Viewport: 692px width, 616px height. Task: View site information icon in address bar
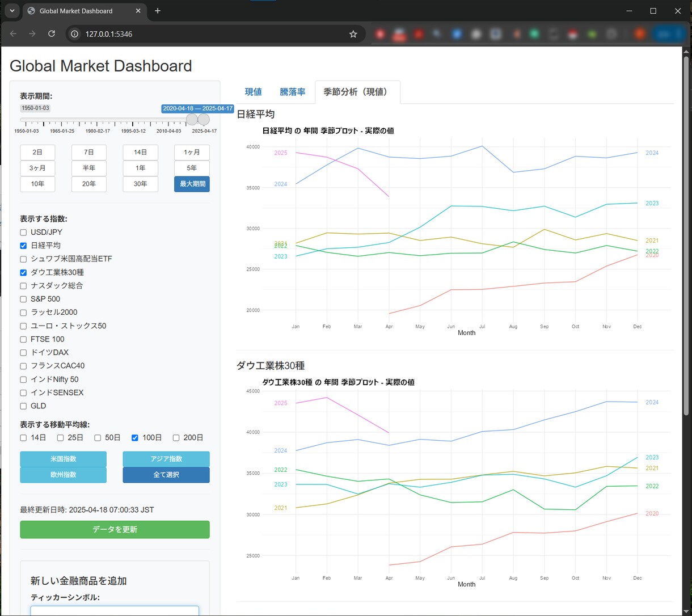[74, 34]
